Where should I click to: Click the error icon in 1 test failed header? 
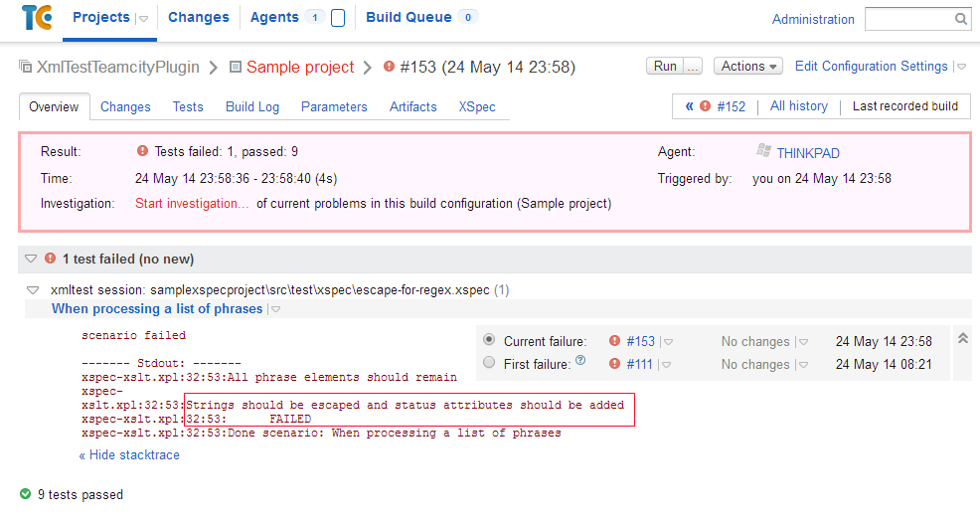50,259
